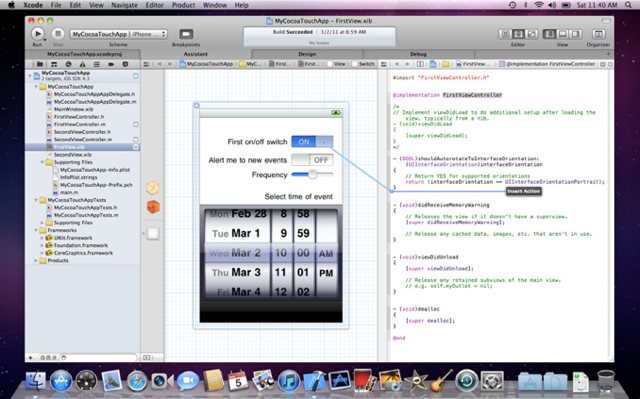Screen dimensions: 640x399
Task: Click the File's Owner cube icon
Action: [153, 188]
